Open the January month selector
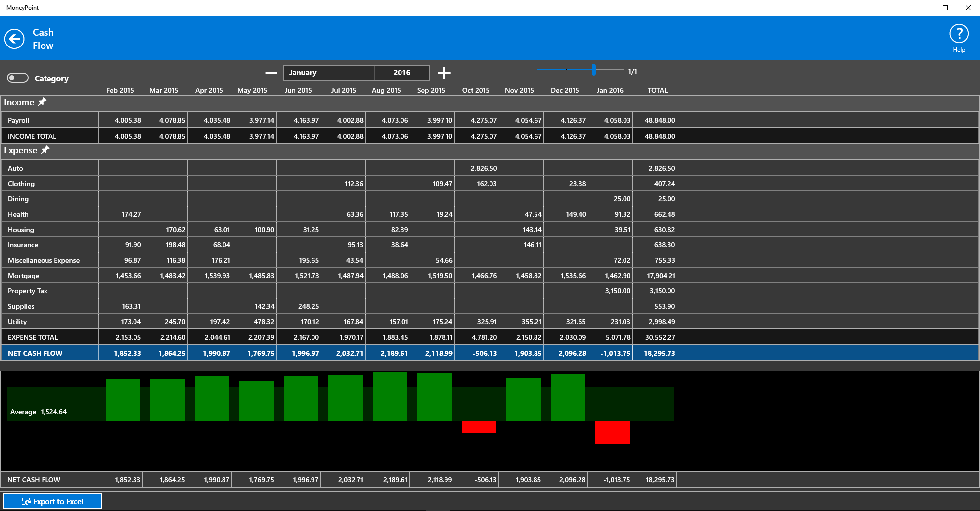The height and width of the screenshot is (511, 980). pos(329,72)
